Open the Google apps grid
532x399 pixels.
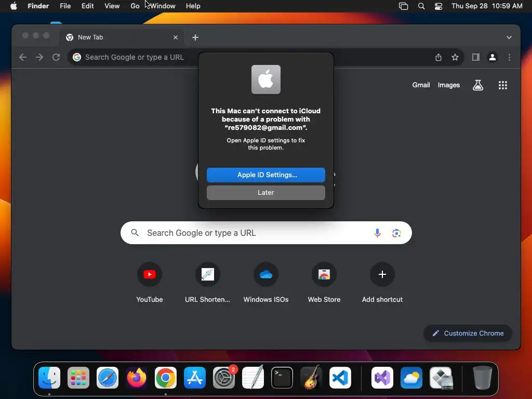pyautogui.click(x=502, y=85)
